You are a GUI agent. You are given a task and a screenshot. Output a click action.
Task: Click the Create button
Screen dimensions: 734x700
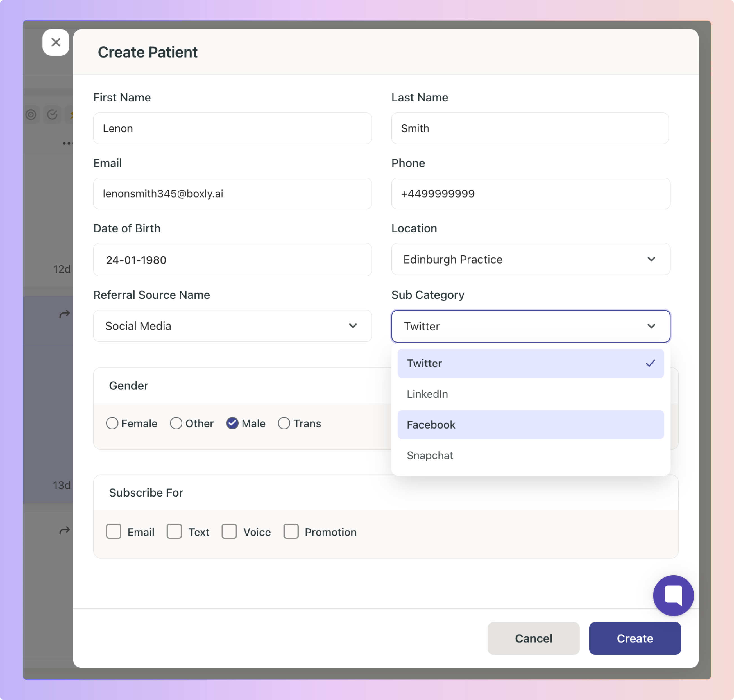tap(635, 638)
